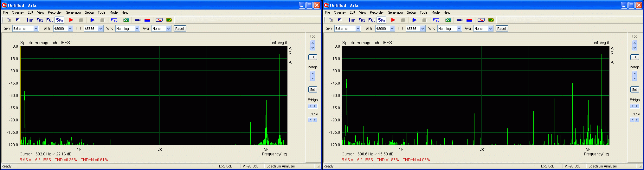Select IMP impulse mode in left window
644x170 pixels.
pos(30,20)
